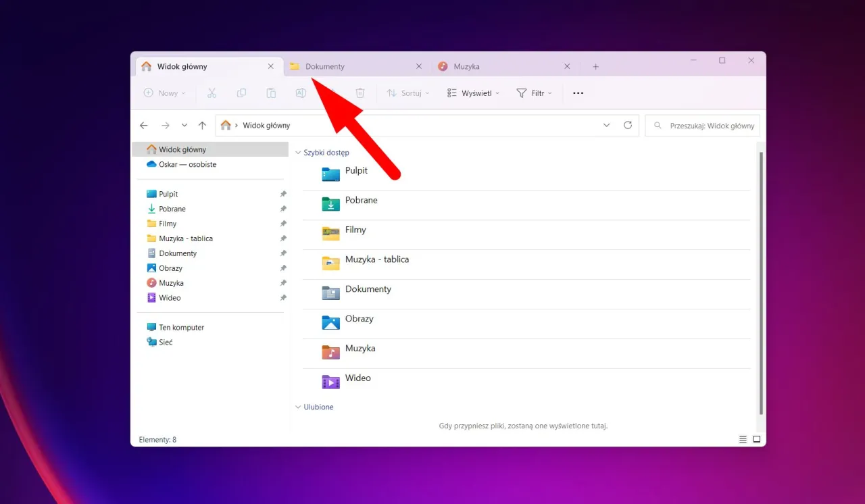Open a new tab with the plus button
This screenshot has height=504, width=865.
pos(595,66)
